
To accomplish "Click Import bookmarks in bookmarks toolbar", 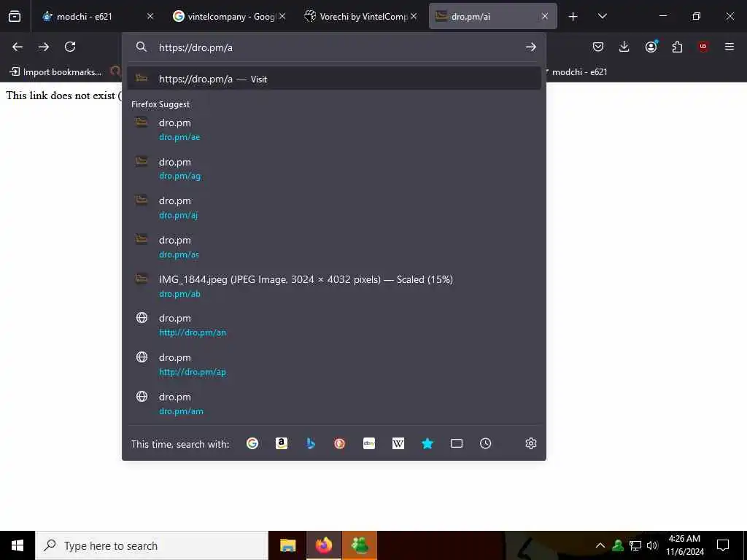I will click(55, 72).
